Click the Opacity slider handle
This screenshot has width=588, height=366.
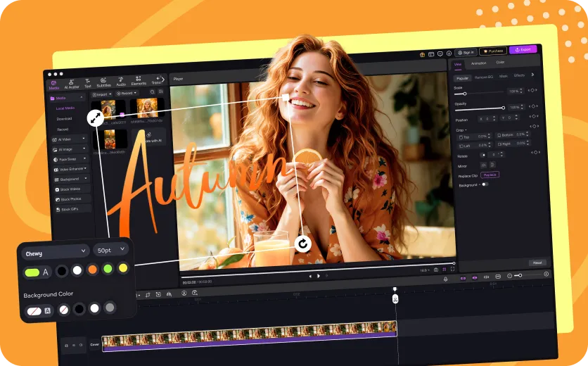504,108
